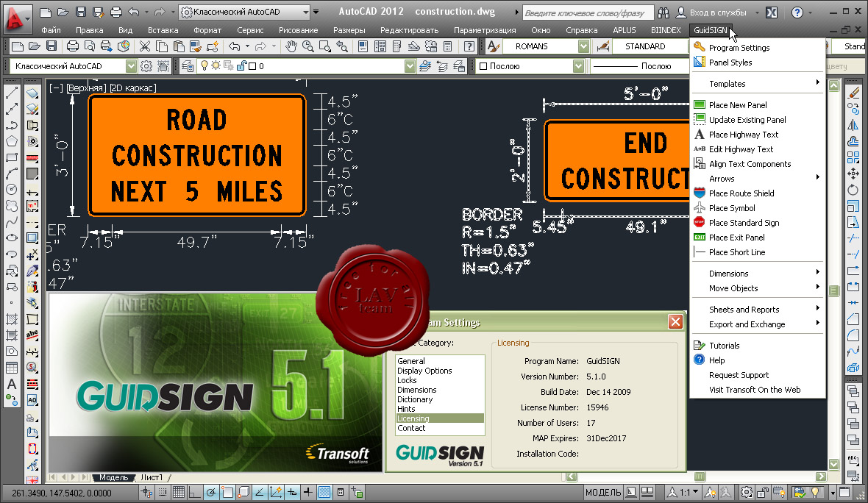Choose Place Highway Text menu entry
The height and width of the screenshot is (503, 868).
click(x=757, y=135)
